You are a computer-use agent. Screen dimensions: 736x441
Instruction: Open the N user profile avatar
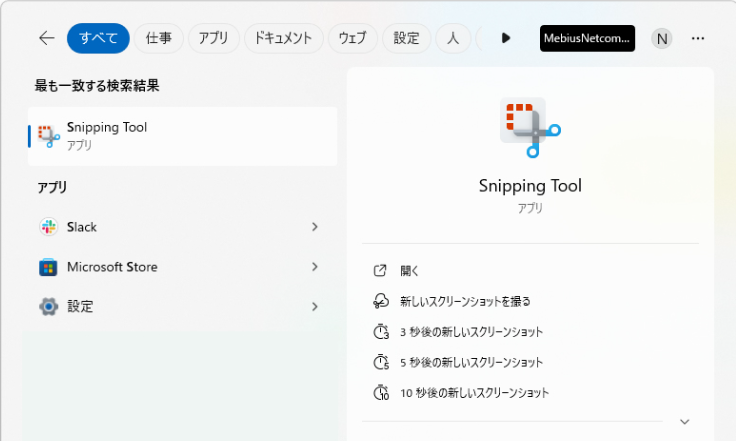661,38
